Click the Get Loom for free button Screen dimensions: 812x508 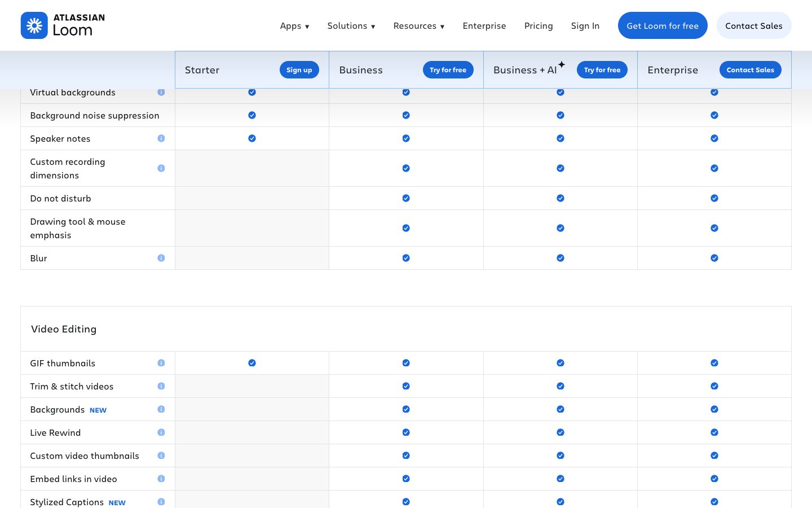point(663,26)
